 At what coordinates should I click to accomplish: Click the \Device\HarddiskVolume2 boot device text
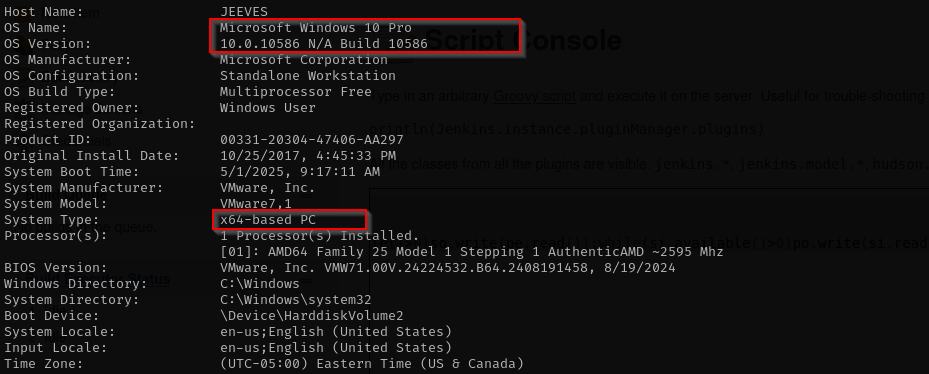point(312,316)
